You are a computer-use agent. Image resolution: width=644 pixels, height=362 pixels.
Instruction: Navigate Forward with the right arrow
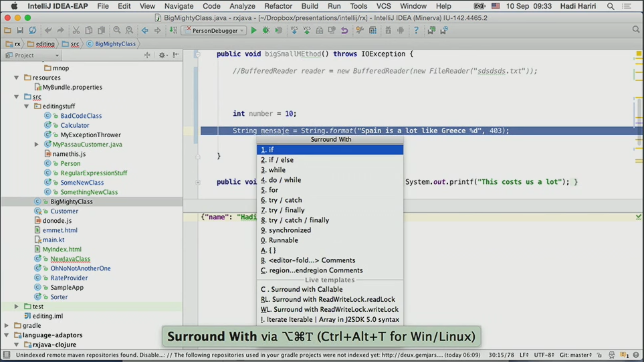pos(157,30)
